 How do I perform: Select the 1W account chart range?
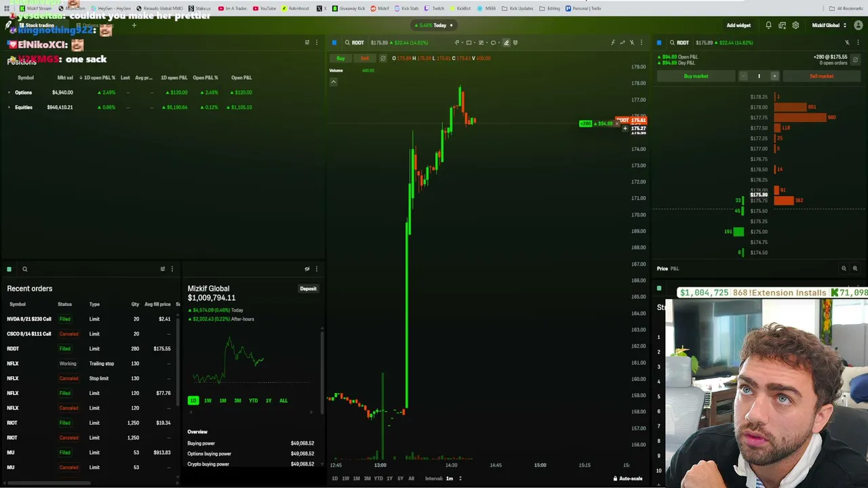(x=208, y=401)
